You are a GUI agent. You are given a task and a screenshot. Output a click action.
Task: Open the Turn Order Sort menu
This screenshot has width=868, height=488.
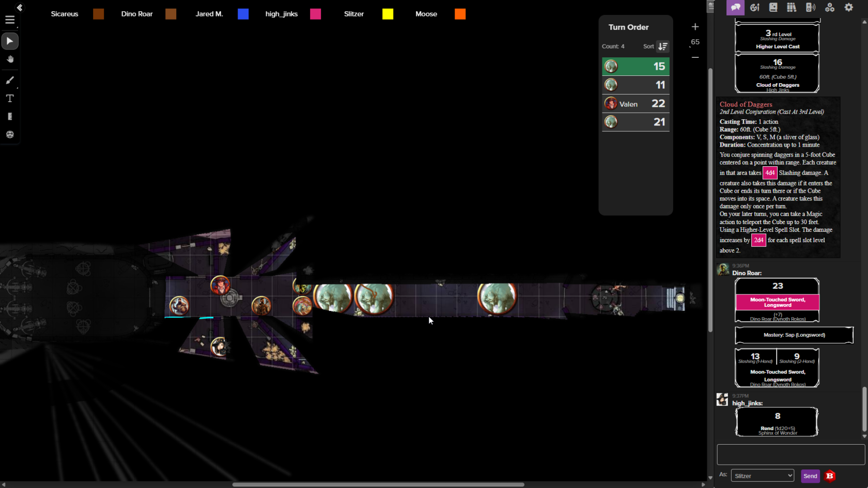[662, 46]
